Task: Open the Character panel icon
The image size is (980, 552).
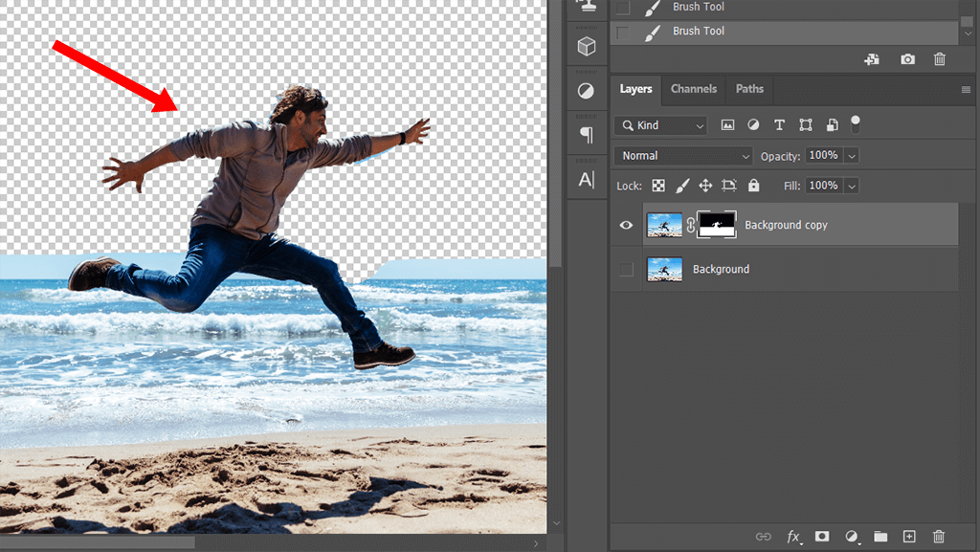Action: [x=587, y=180]
